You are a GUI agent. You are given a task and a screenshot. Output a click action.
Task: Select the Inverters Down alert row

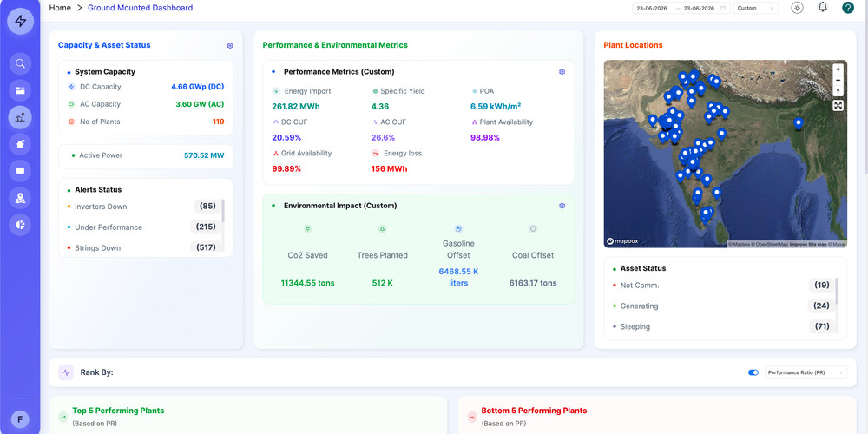pyautogui.click(x=143, y=207)
